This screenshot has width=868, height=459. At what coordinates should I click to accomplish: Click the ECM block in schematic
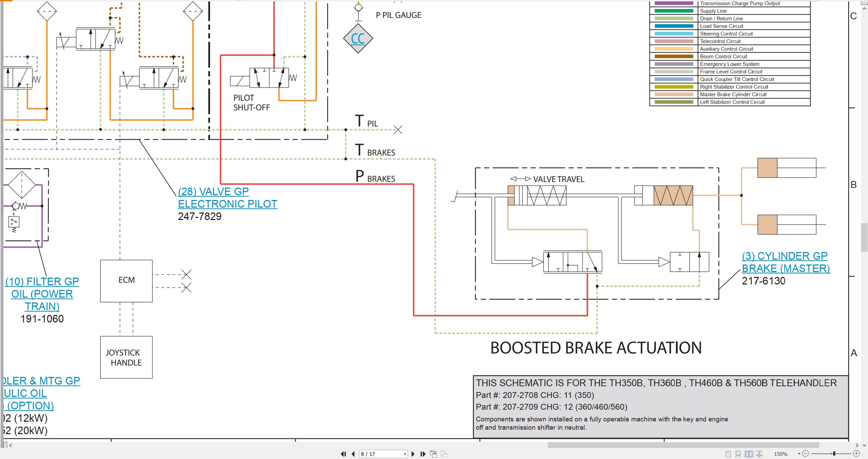126,281
